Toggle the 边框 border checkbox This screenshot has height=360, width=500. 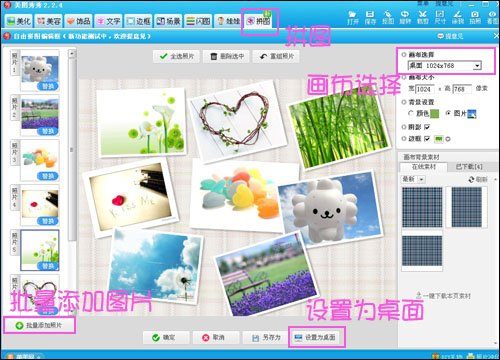[x=427, y=139]
